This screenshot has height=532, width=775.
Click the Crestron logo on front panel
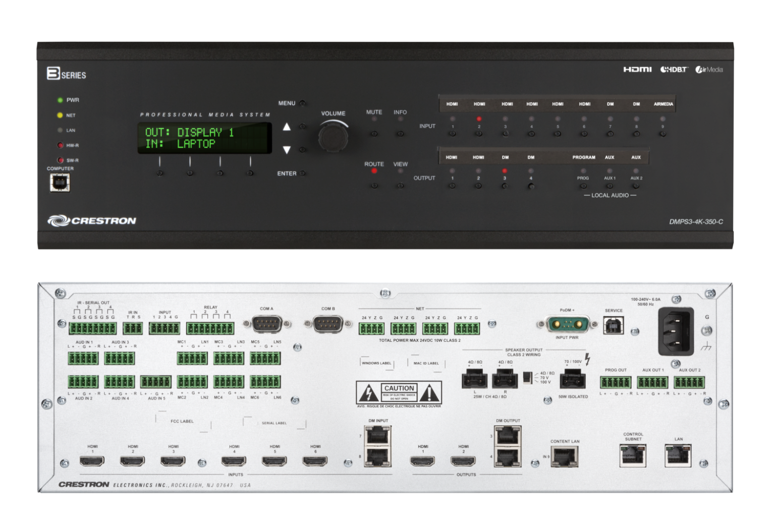pos(92,220)
